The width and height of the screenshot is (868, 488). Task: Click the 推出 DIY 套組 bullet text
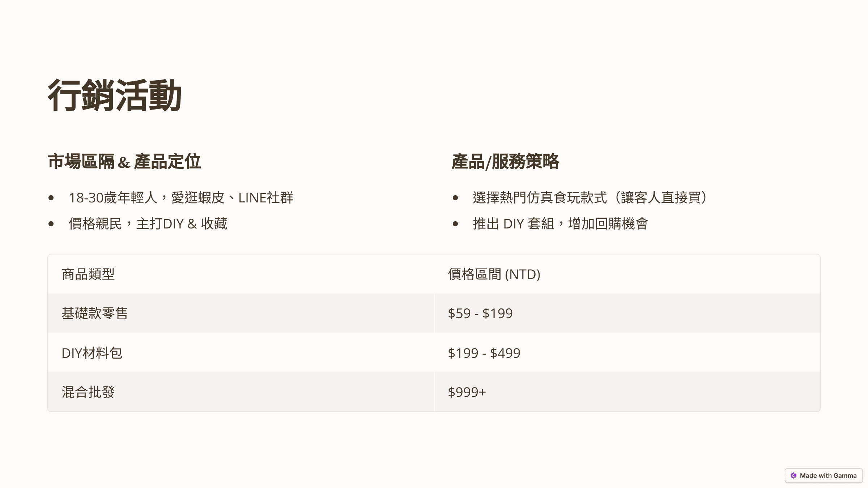coord(560,224)
